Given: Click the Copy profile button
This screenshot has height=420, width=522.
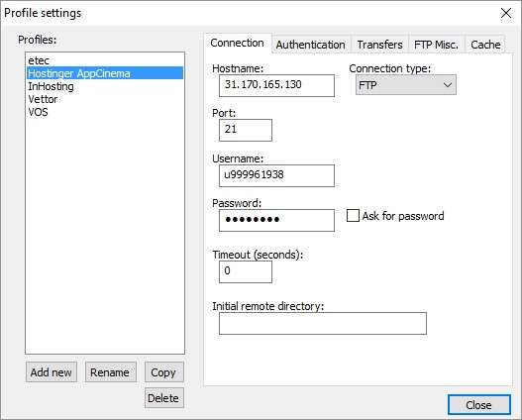Looking at the screenshot, I should click(164, 372).
